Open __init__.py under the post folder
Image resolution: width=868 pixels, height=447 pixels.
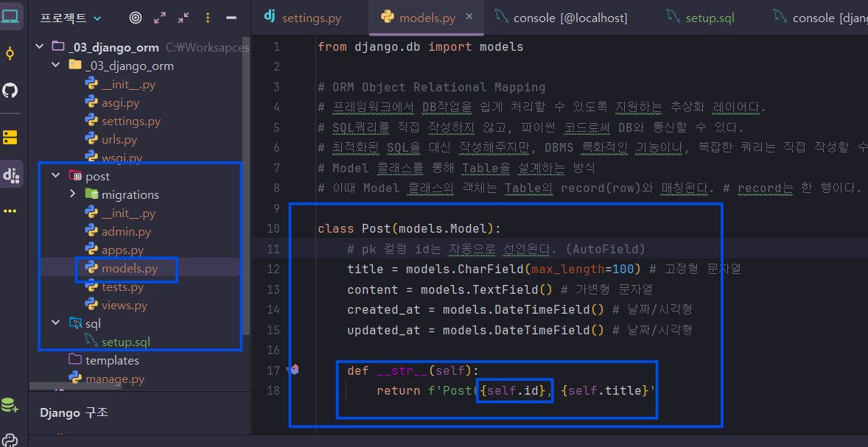click(x=119, y=213)
